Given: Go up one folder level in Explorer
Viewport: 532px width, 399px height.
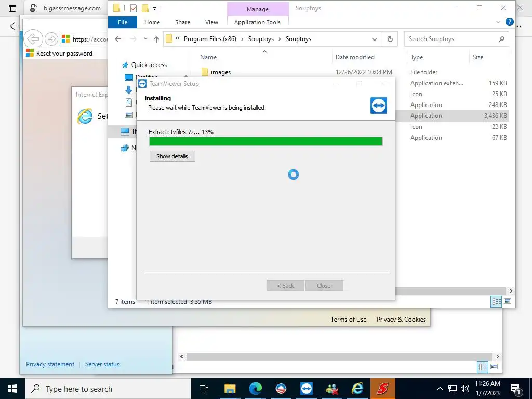Looking at the screenshot, I should pos(156,39).
